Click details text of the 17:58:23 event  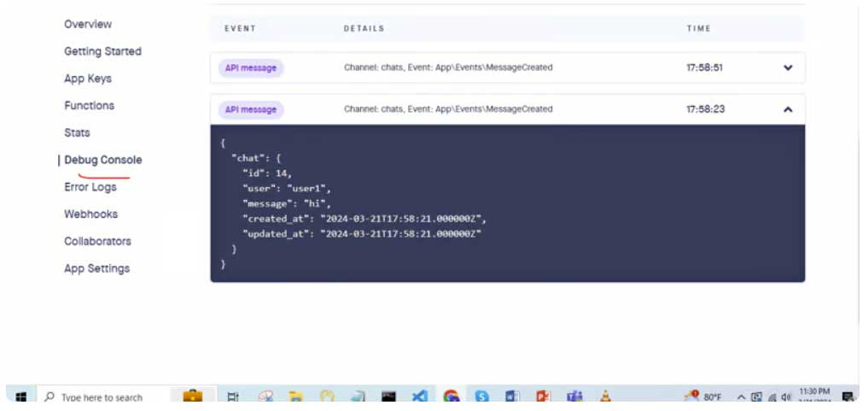[448, 109]
